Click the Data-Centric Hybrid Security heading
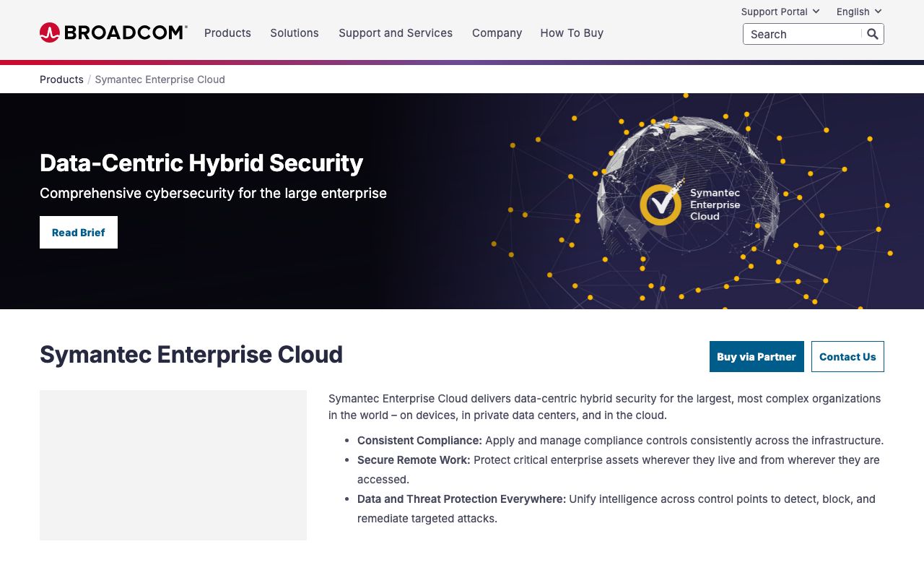Image resolution: width=924 pixels, height=578 pixels. (201, 163)
